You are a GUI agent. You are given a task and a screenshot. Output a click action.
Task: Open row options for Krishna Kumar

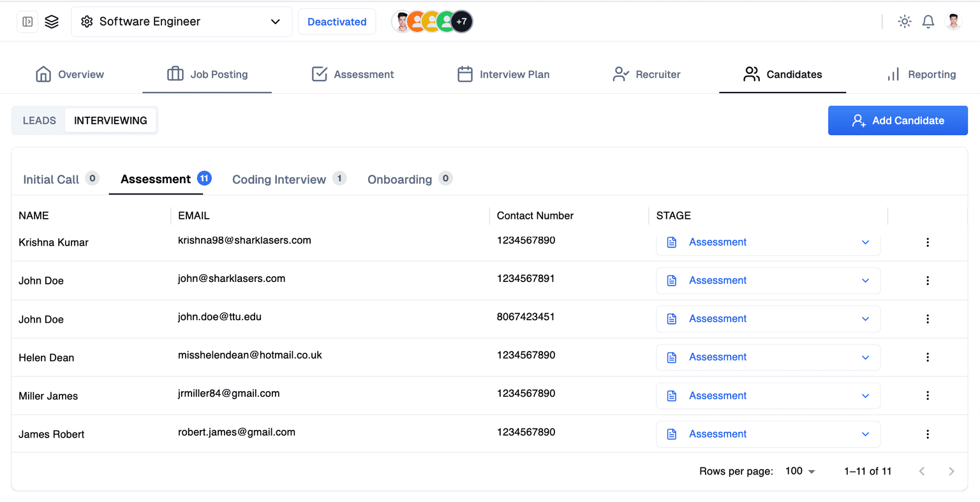927,242
